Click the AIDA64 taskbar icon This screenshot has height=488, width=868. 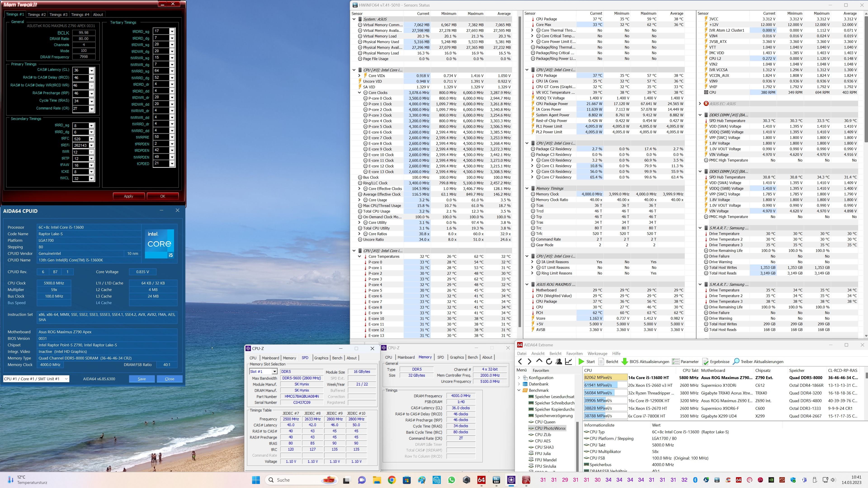(x=481, y=480)
